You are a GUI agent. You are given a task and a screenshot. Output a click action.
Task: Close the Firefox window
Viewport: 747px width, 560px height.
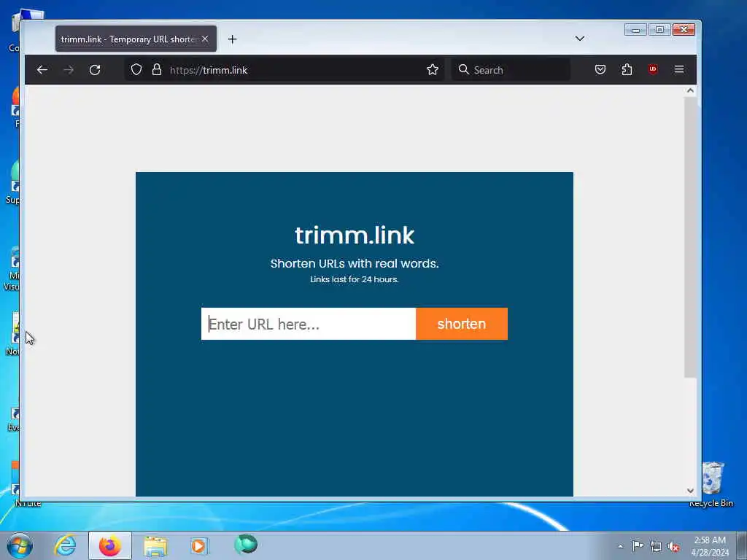click(x=684, y=29)
